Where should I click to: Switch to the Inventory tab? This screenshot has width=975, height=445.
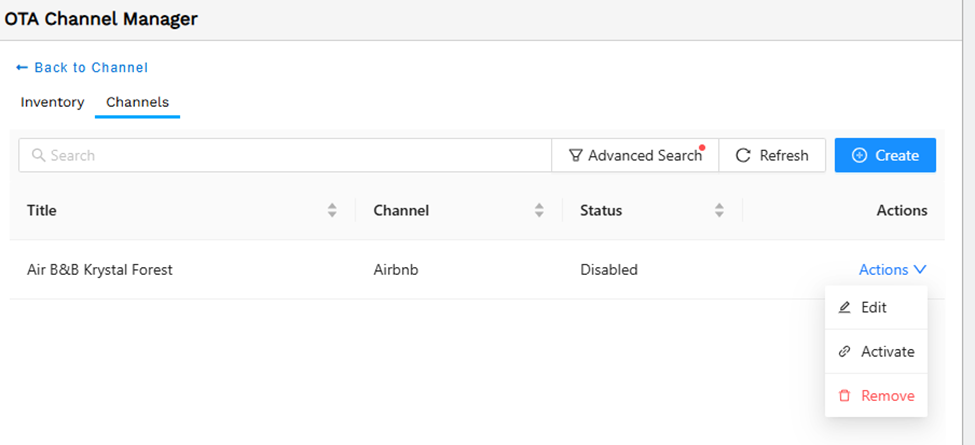click(52, 102)
